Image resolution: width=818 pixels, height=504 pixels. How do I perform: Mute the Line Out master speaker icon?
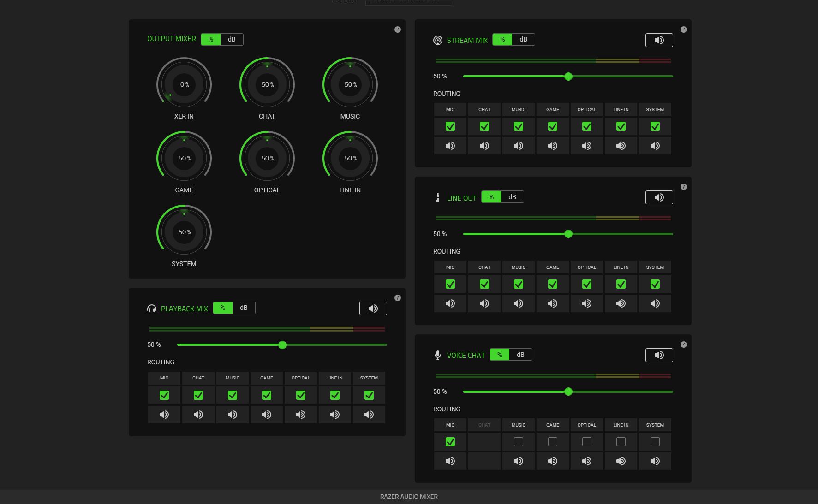pos(659,197)
